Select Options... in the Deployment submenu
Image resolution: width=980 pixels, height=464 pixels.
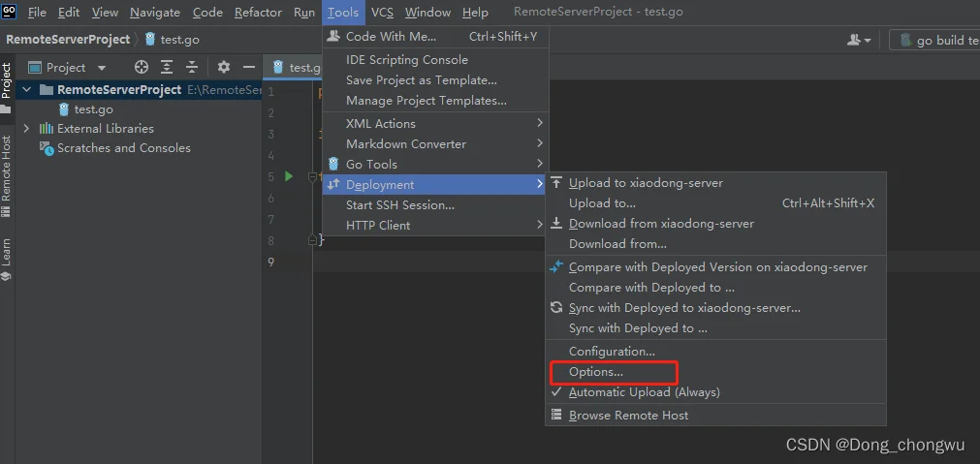(x=595, y=372)
